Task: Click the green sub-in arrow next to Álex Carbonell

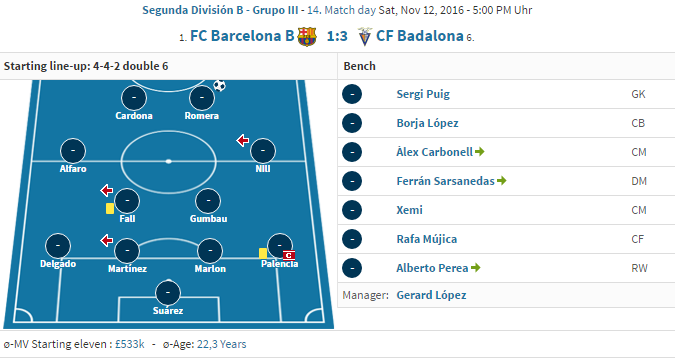Action: (480, 152)
